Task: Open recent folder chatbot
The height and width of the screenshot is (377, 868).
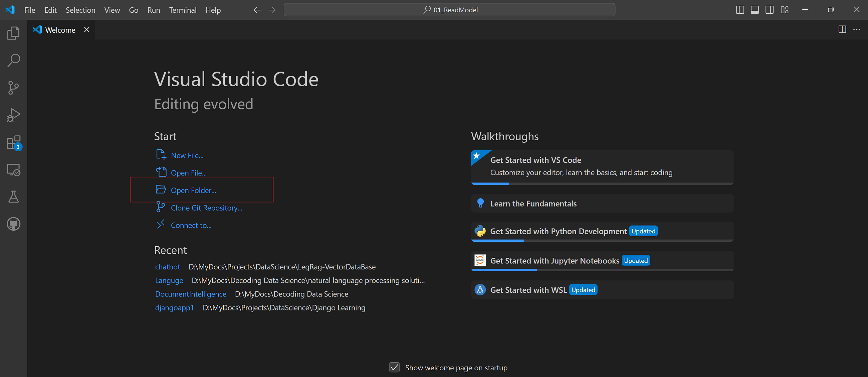Action: click(x=168, y=267)
